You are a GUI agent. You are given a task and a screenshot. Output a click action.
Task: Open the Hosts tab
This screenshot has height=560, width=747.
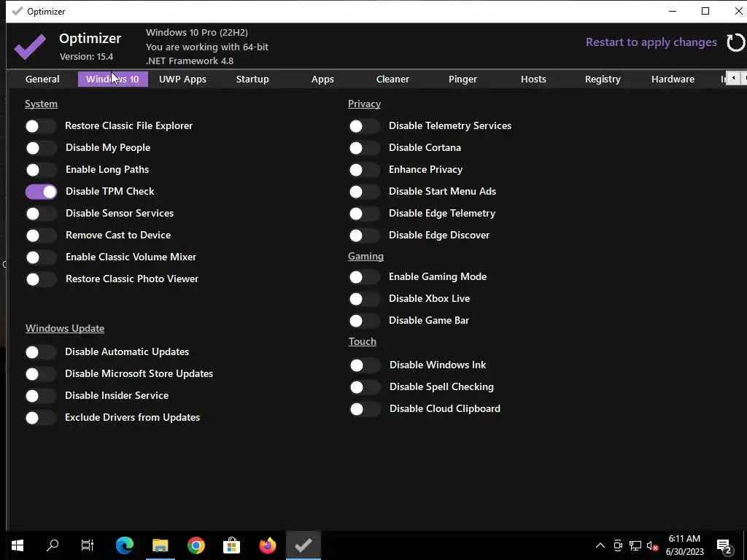(533, 79)
